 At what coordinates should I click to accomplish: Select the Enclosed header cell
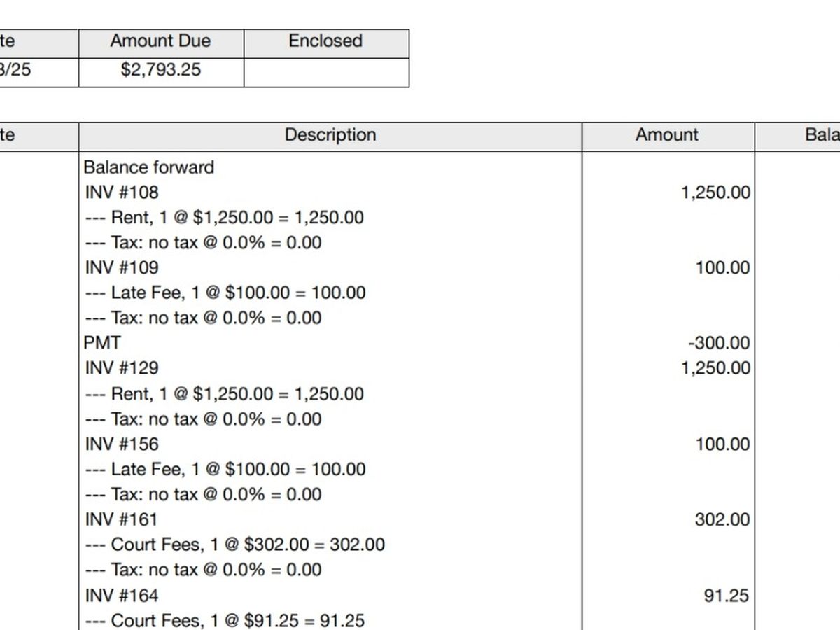click(325, 41)
